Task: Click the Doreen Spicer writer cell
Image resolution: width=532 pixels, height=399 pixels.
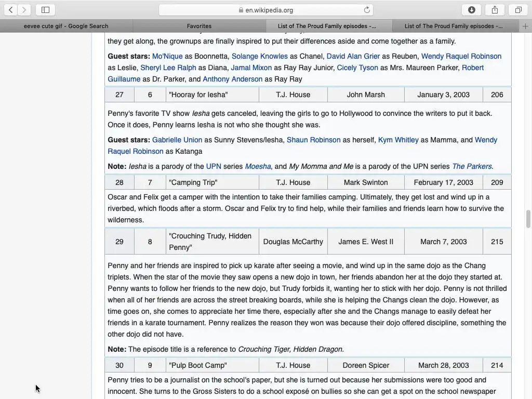Action: (366, 365)
